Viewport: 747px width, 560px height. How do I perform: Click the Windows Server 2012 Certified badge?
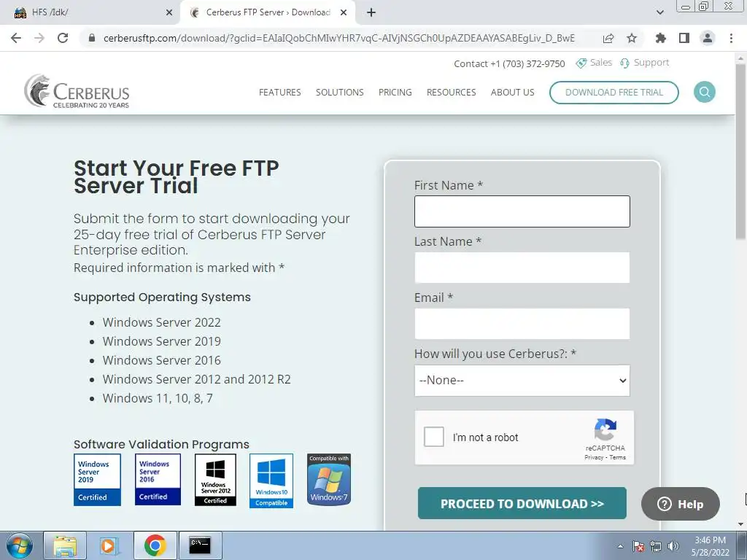pyautogui.click(x=215, y=480)
